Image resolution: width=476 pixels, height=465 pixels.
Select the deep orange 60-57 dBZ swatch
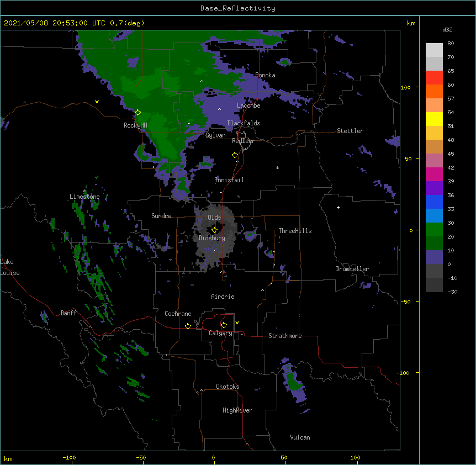[434, 91]
